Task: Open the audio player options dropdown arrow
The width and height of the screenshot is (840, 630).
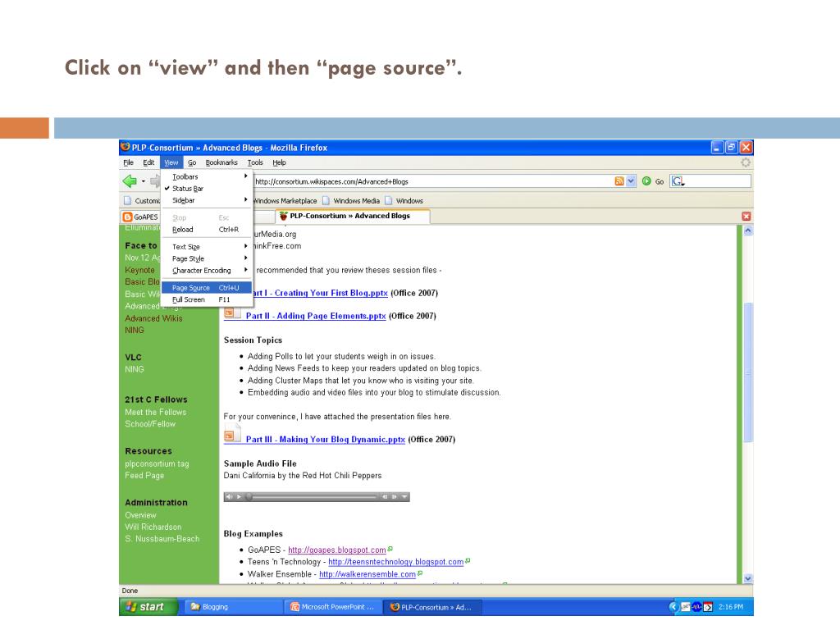Action: (x=404, y=497)
